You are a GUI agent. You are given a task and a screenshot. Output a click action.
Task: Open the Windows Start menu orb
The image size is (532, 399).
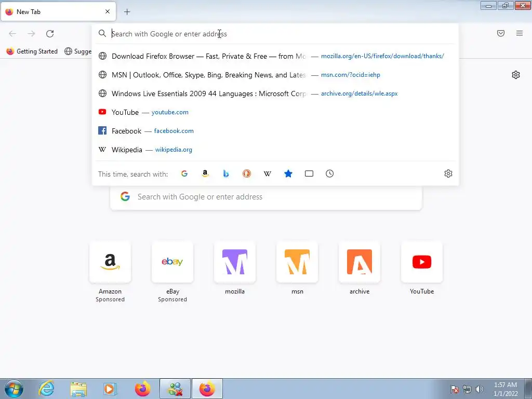click(14, 389)
